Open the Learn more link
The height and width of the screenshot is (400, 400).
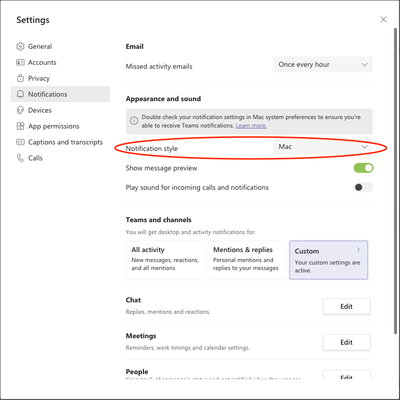click(251, 126)
